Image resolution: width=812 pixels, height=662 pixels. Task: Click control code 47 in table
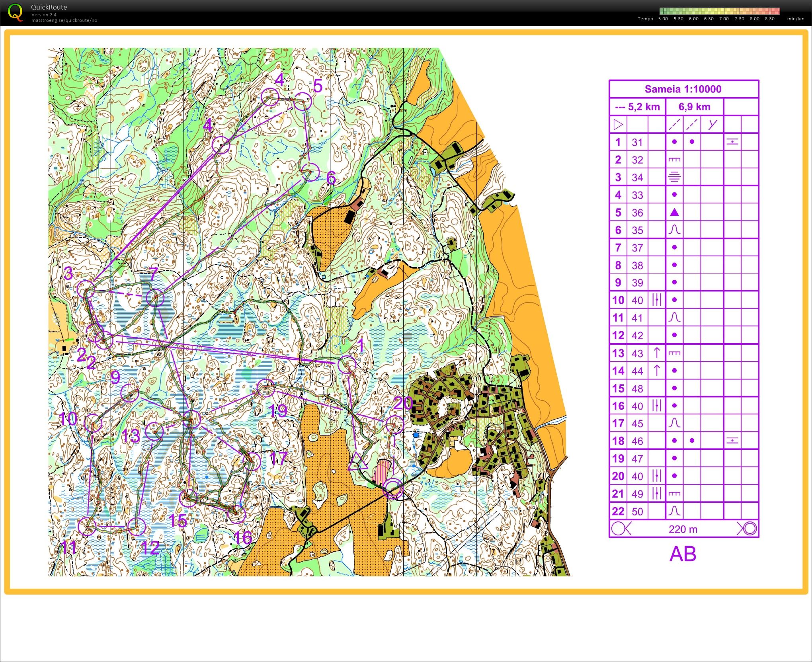tap(637, 459)
